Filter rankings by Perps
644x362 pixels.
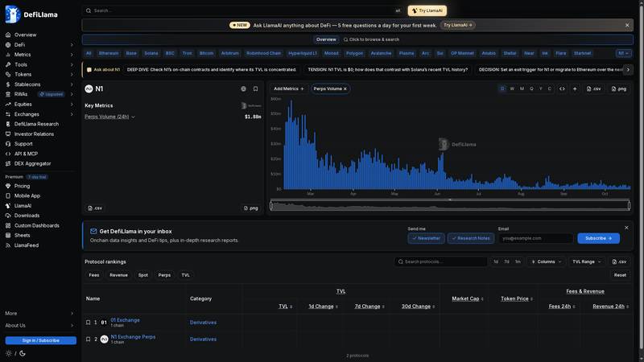coord(164,275)
